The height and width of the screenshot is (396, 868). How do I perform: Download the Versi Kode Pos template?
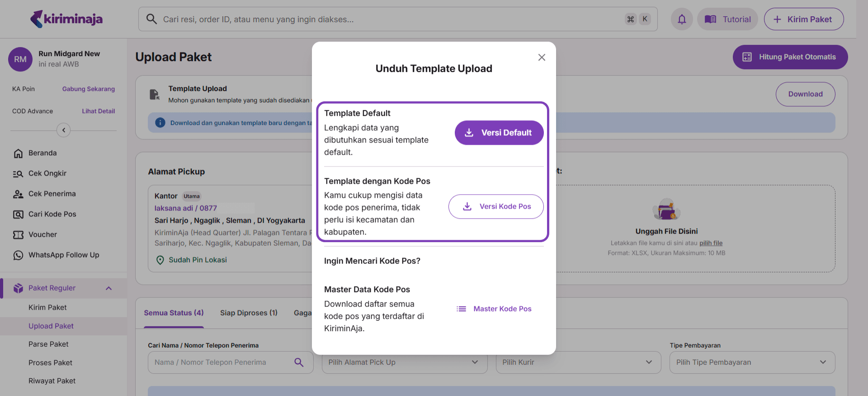[x=496, y=206]
